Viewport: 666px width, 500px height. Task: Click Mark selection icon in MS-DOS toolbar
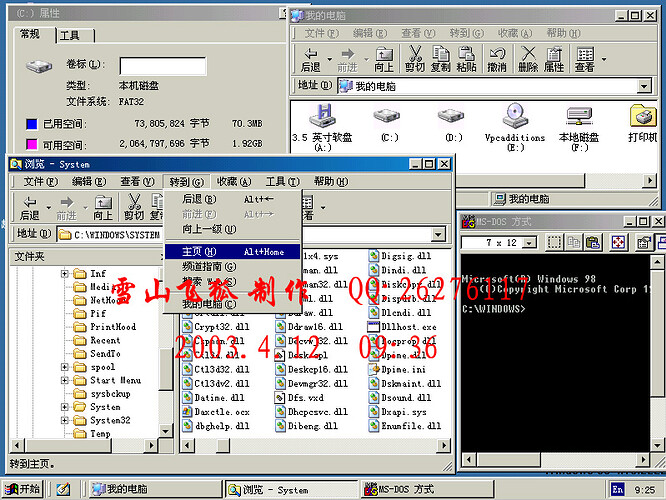pos(554,242)
